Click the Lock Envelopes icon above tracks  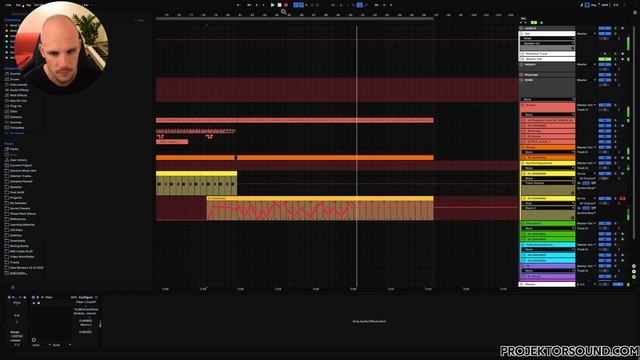[x=542, y=22]
